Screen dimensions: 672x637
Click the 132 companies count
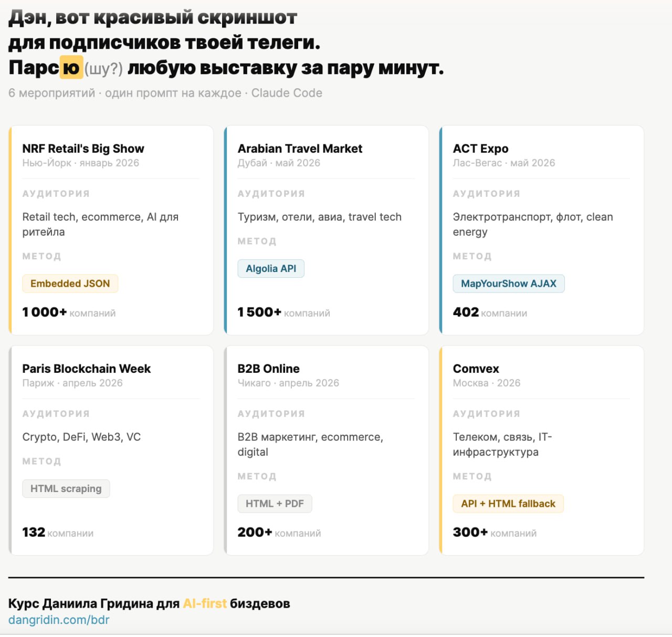click(34, 532)
